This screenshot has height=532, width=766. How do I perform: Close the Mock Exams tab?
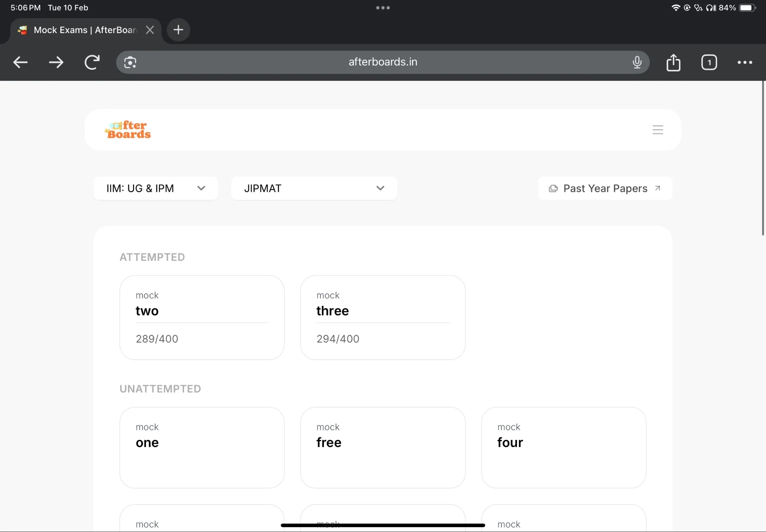150,30
